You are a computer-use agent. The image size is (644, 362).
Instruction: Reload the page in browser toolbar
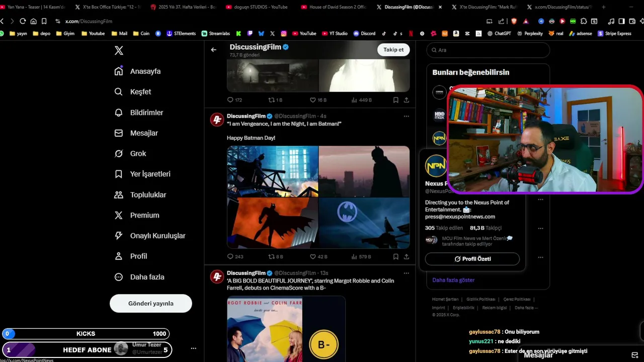coord(23,21)
